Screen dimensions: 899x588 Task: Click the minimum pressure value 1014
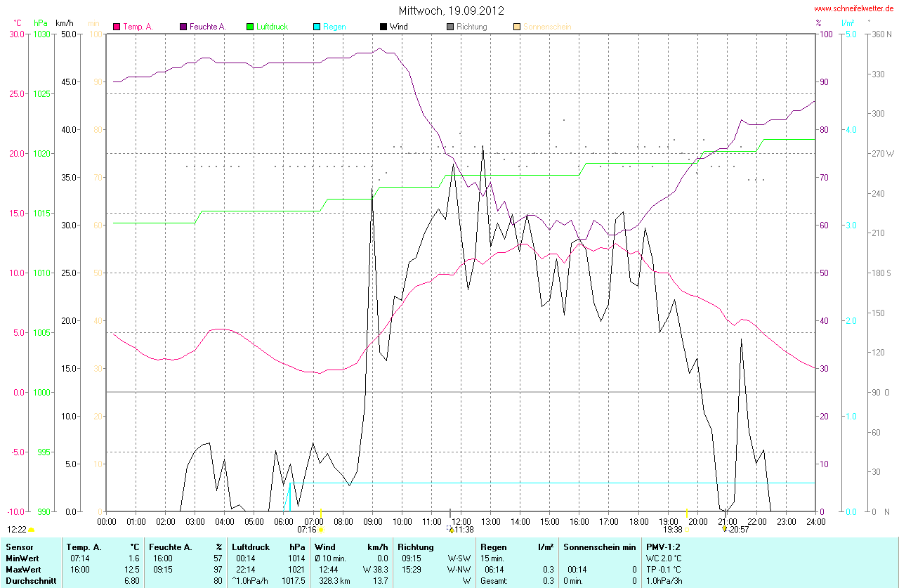[x=296, y=558]
